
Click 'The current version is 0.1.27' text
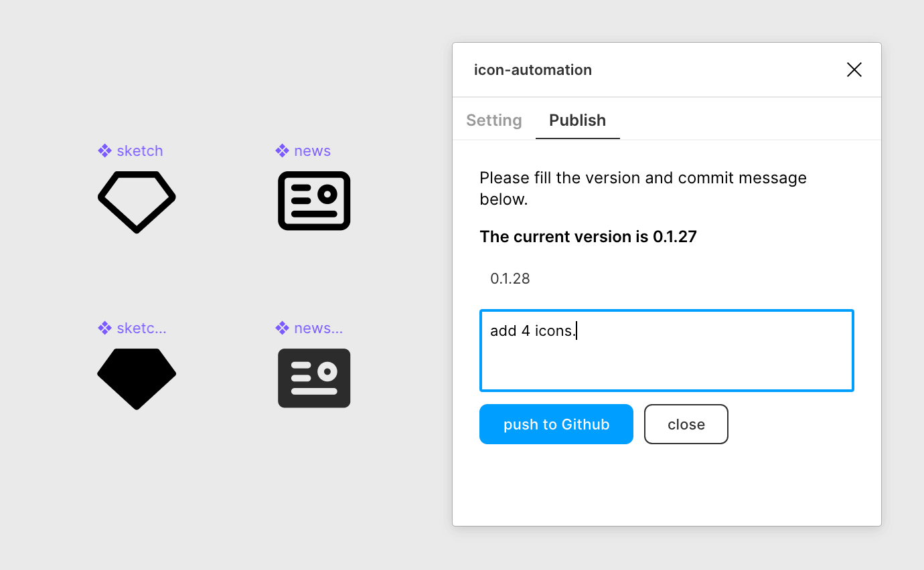click(x=589, y=237)
